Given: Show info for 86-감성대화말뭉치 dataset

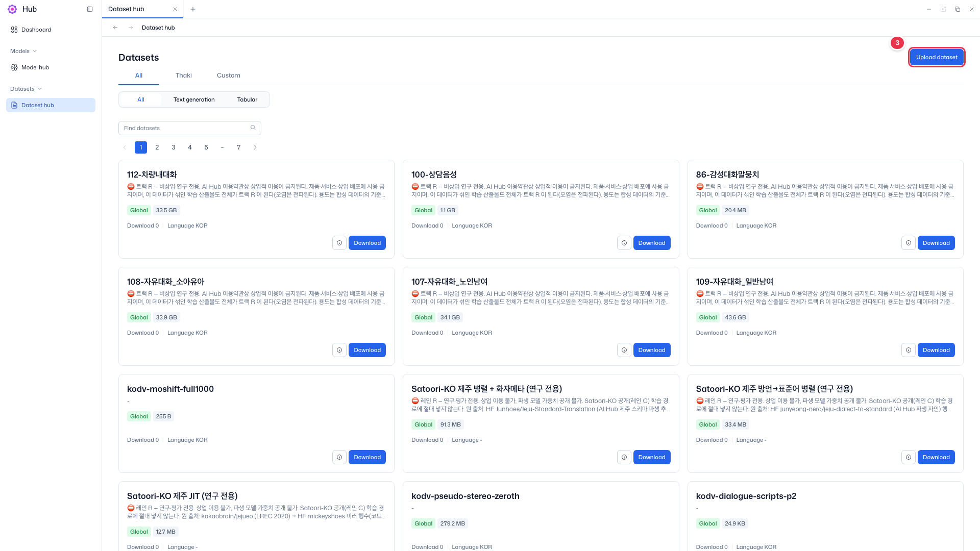Looking at the screenshot, I should 909,243.
